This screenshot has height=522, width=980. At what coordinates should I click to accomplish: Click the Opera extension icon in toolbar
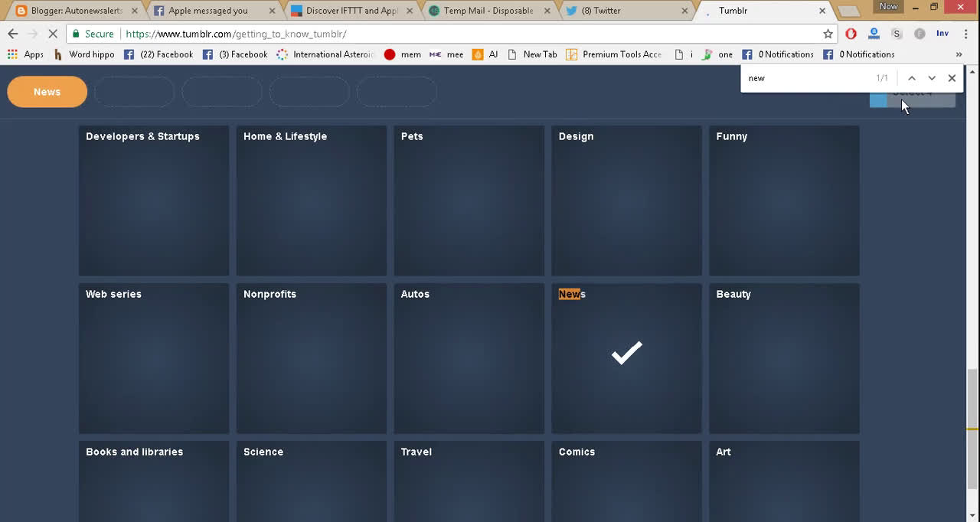coord(851,34)
